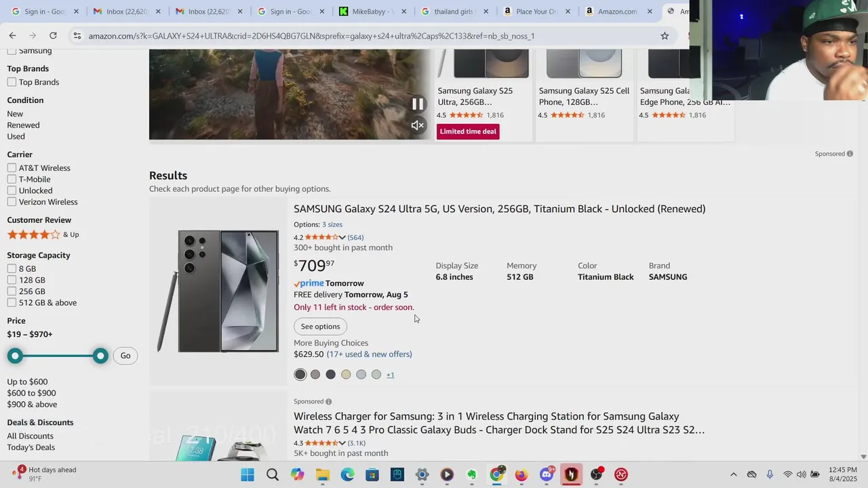Open Evernote elephant icon on taskbar

tap(471, 474)
